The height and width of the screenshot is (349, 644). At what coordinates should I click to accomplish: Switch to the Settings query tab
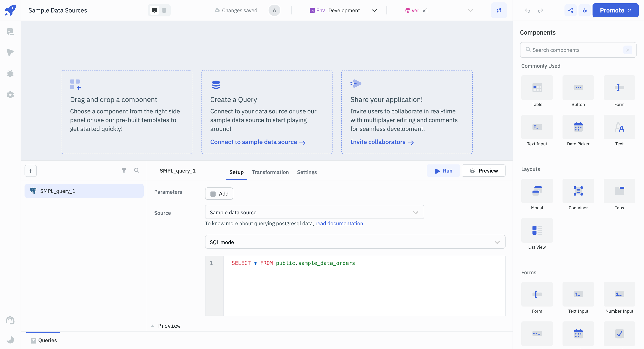(307, 172)
